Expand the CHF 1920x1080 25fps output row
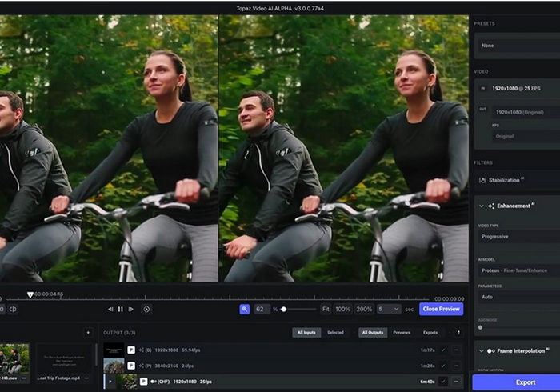 point(110,382)
